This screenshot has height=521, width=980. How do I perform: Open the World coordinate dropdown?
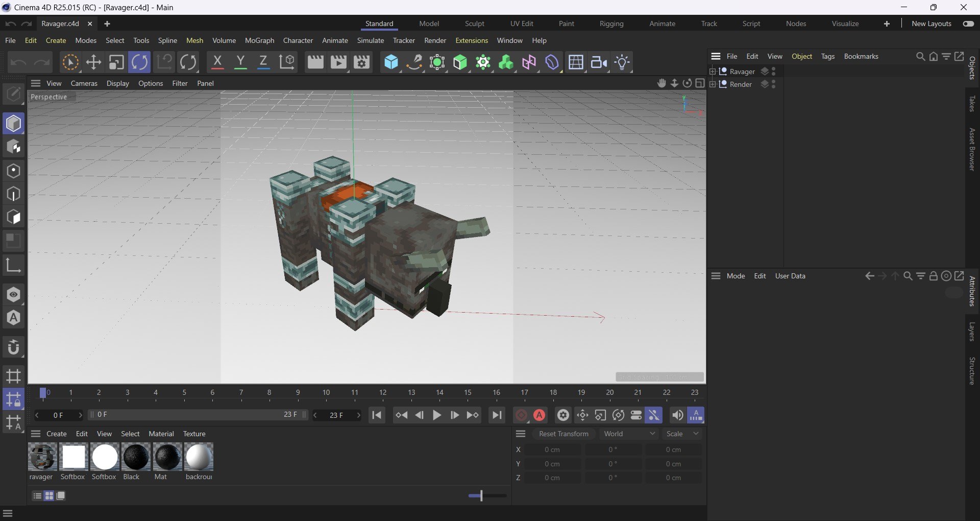tap(629, 434)
